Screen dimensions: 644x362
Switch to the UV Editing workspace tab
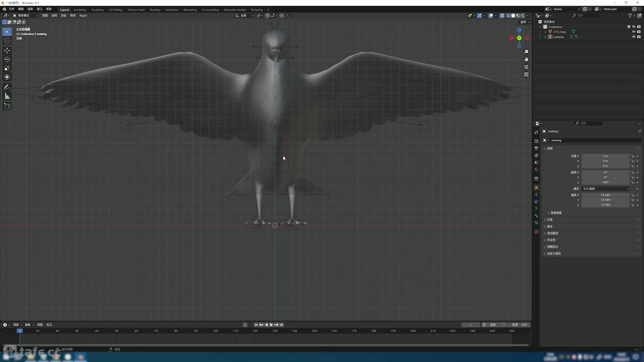(115, 10)
